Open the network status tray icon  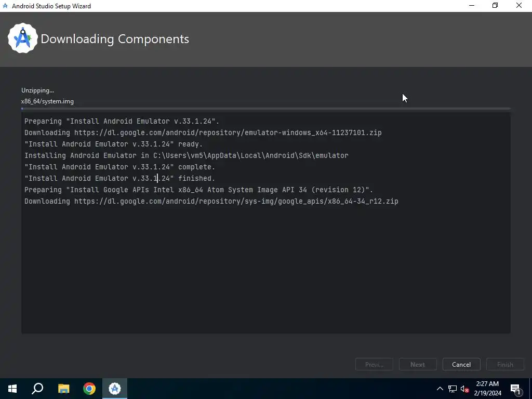pyautogui.click(x=453, y=389)
